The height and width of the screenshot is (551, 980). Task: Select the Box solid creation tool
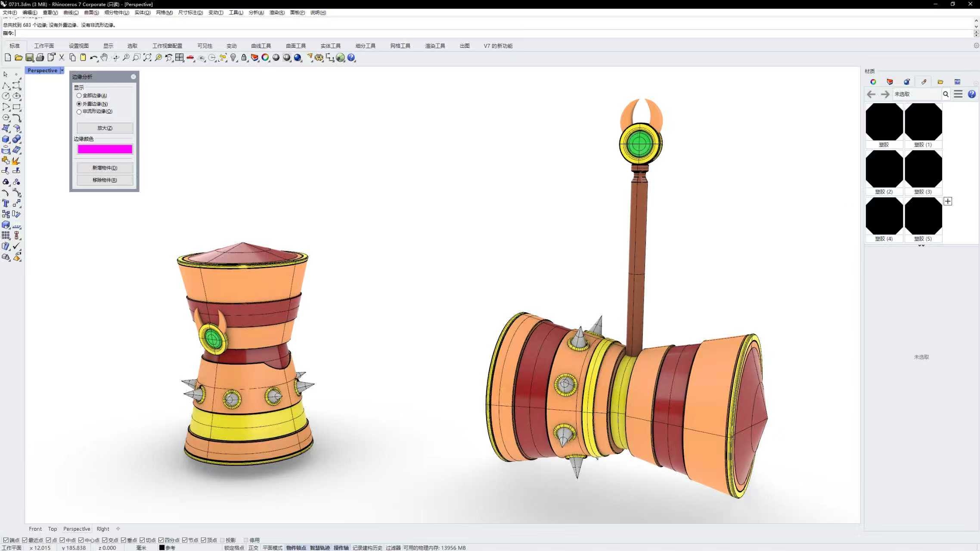[6, 139]
